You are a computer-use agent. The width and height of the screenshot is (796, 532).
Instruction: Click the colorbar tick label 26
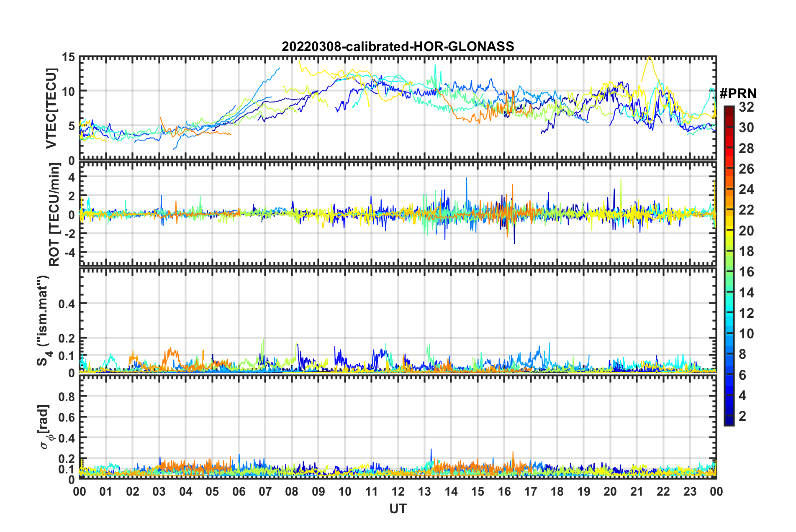pyautogui.click(x=746, y=169)
